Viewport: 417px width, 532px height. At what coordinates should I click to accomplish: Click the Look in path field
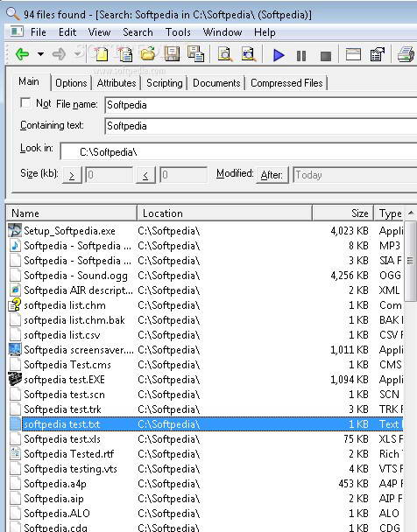[238, 151]
